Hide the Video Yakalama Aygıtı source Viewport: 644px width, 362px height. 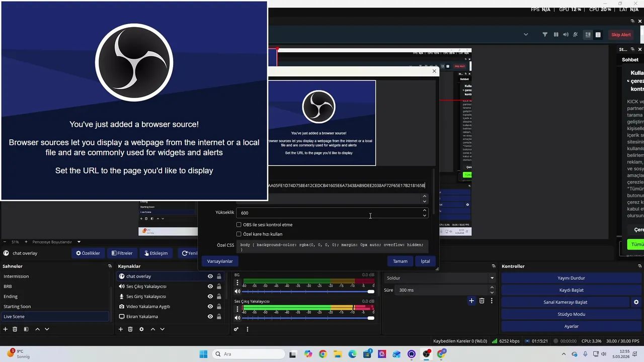click(x=210, y=307)
